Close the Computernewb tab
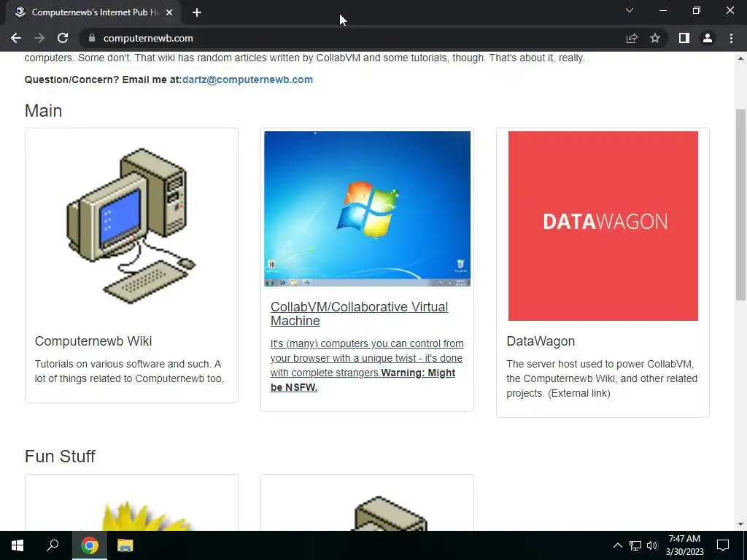Screen dimensions: 747x560 pos(169,12)
